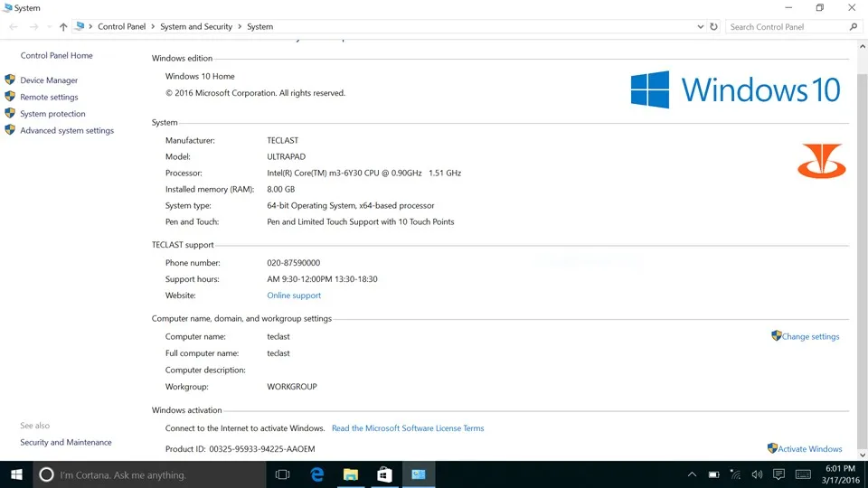Click the battery status icon
This screenshot has width=868, height=488.
pyautogui.click(x=714, y=474)
